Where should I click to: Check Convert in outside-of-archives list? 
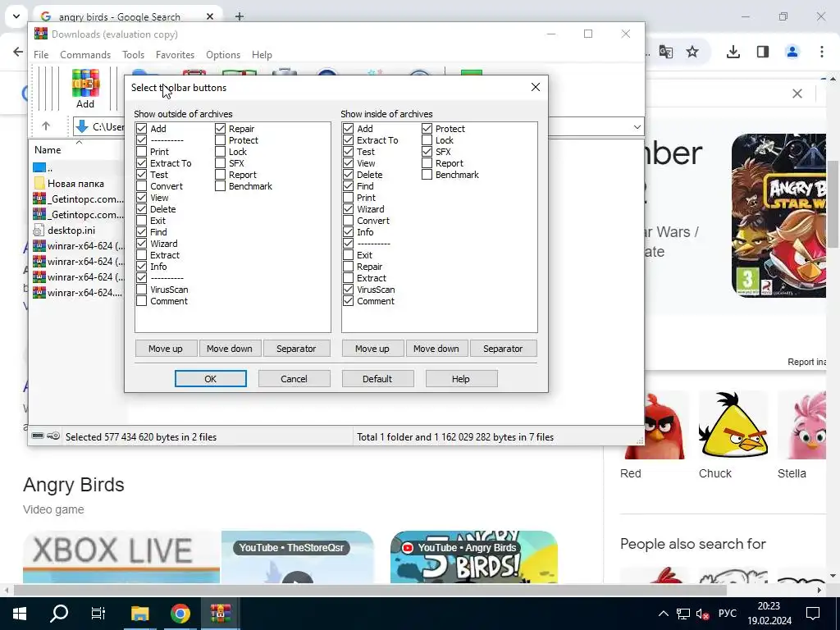(x=141, y=186)
